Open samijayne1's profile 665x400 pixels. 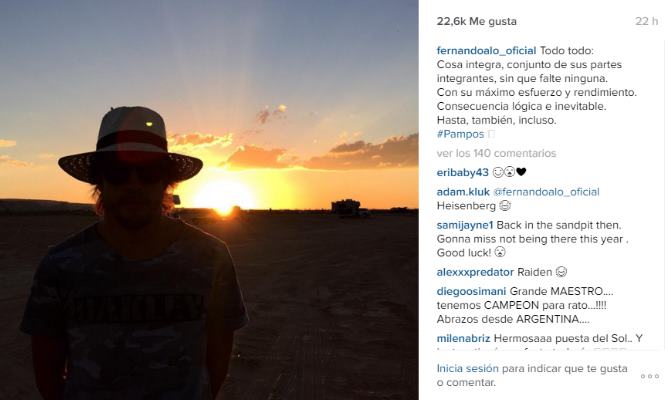[465, 225]
